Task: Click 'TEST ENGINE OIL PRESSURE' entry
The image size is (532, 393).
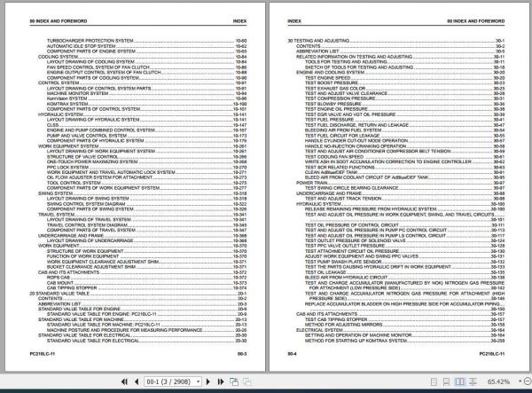Action: tap(336, 109)
